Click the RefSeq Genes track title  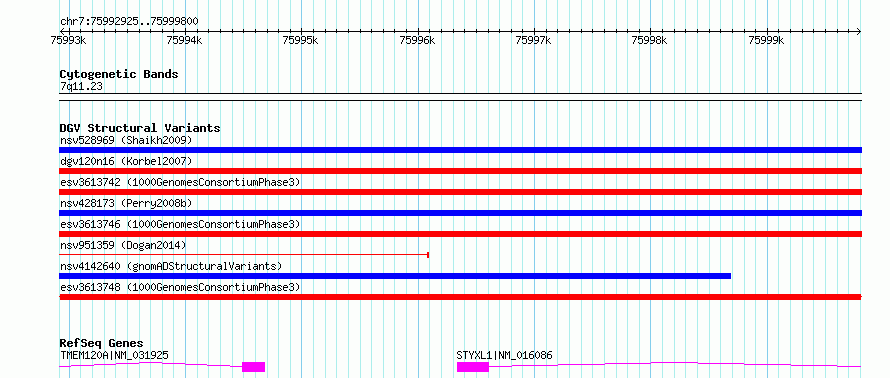click(x=102, y=343)
